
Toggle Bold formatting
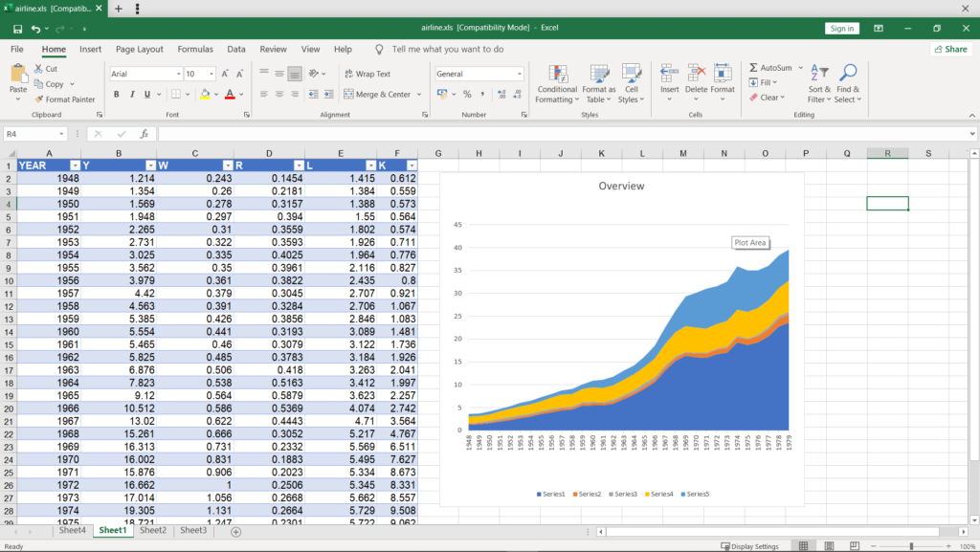click(117, 95)
